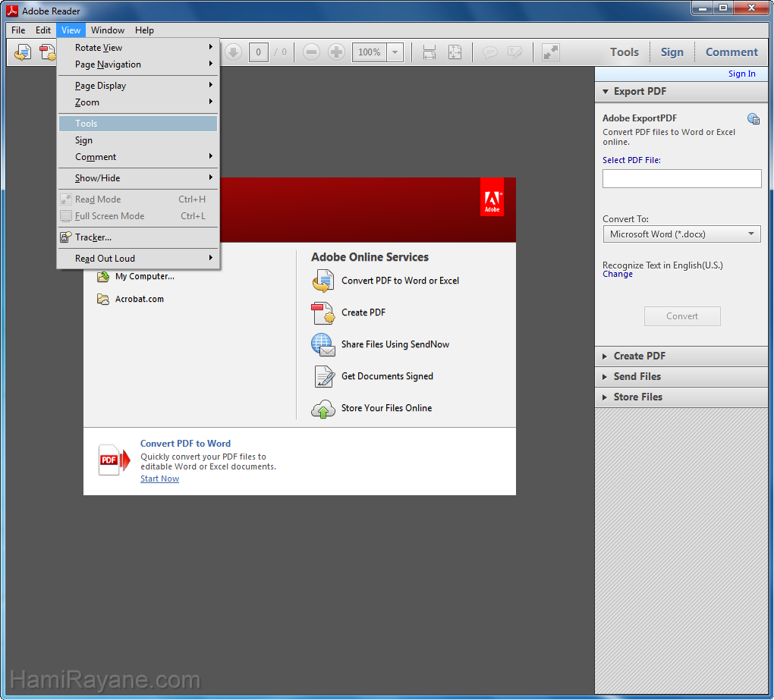Open the Comment submenu
Screen dimensions: 774x700
[x=138, y=157]
